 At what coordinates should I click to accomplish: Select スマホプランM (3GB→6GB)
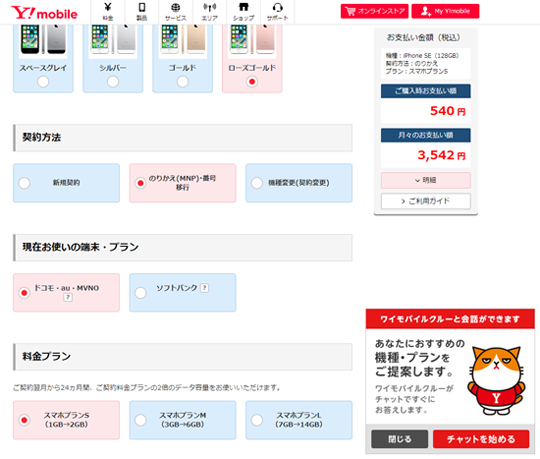point(183,420)
